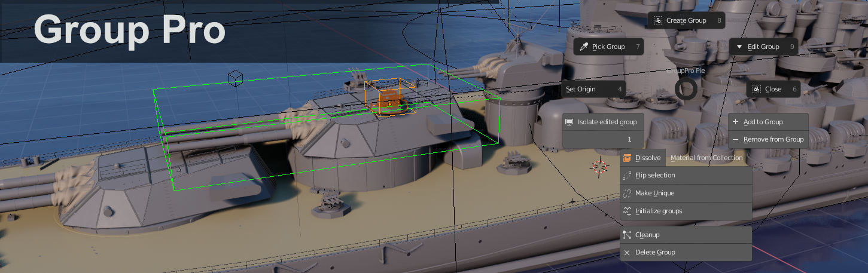This screenshot has width=868, height=273.
Task: Choose Make Unique menu entry
Action: click(686, 193)
